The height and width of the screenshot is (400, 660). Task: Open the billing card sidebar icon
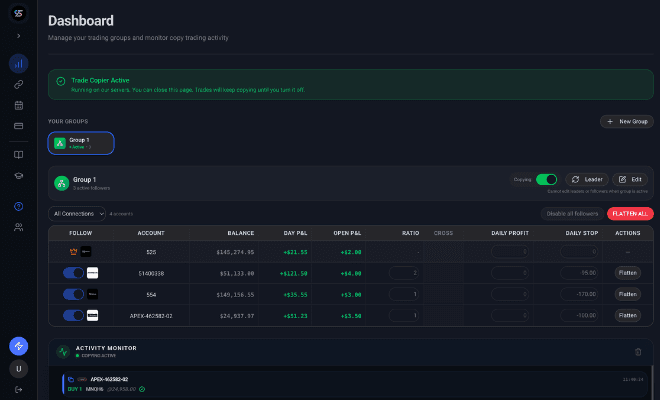coord(19,126)
